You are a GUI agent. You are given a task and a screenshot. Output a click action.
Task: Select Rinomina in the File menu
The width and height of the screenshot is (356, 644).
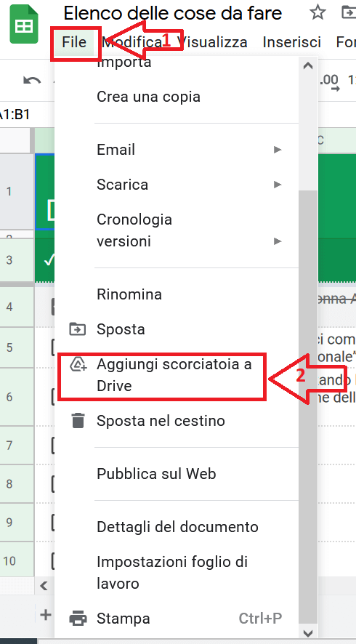click(129, 294)
